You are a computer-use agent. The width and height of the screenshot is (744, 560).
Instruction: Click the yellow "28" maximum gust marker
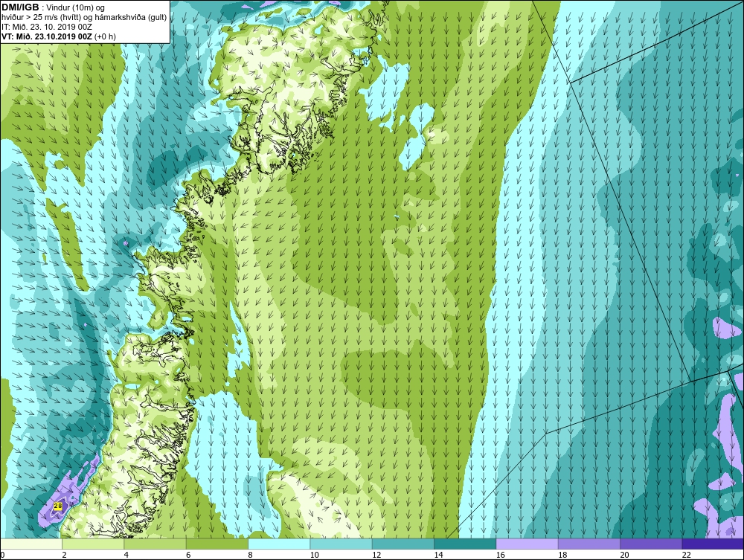point(58,506)
